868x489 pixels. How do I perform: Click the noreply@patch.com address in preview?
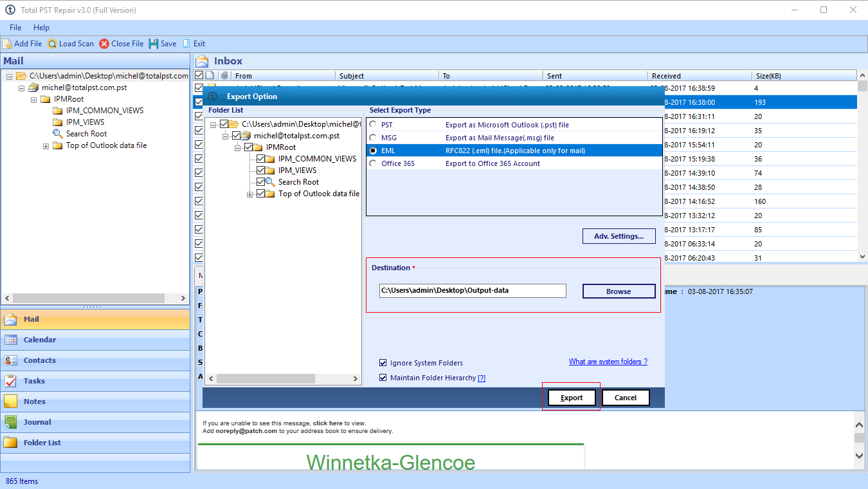(x=246, y=431)
